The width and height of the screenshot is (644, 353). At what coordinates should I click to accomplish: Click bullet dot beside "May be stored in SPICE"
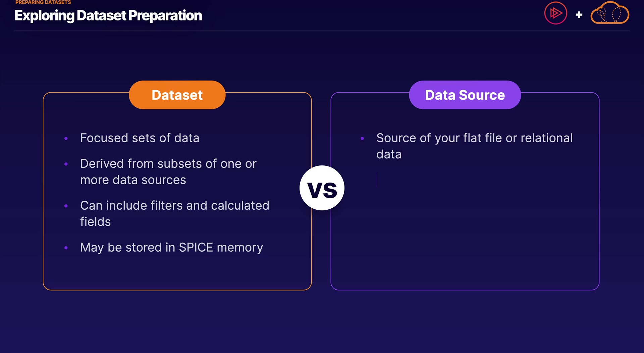[x=66, y=248]
